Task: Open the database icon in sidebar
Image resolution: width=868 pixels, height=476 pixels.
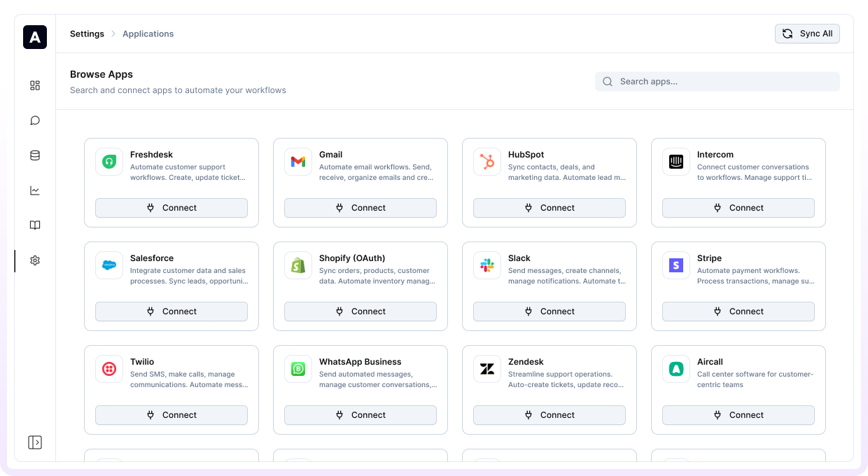Action: point(35,155)
